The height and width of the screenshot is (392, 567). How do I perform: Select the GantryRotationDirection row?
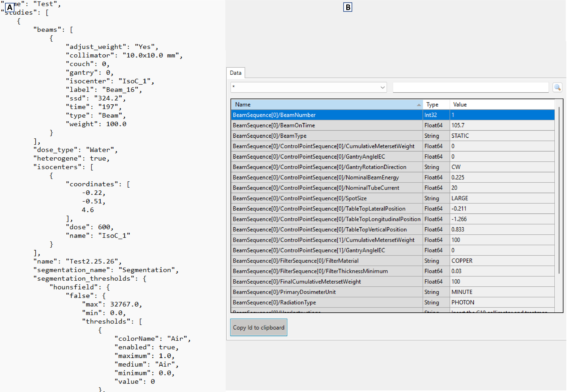[393, 167]
